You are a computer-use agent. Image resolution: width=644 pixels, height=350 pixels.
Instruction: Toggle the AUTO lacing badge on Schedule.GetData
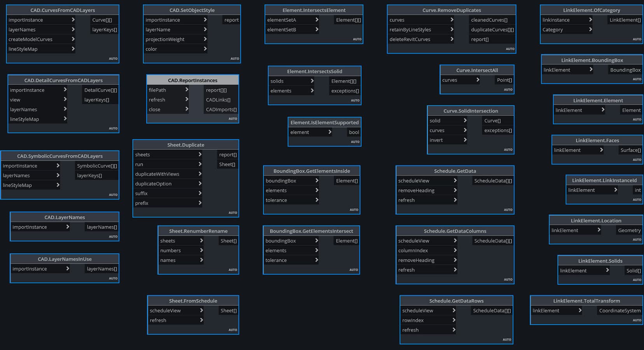click(508, 210)
